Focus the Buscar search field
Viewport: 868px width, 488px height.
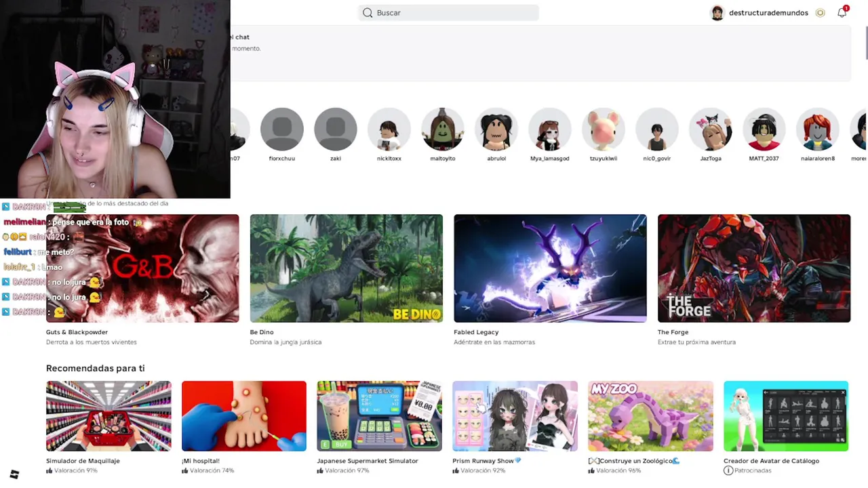click(x=448, y=13)
